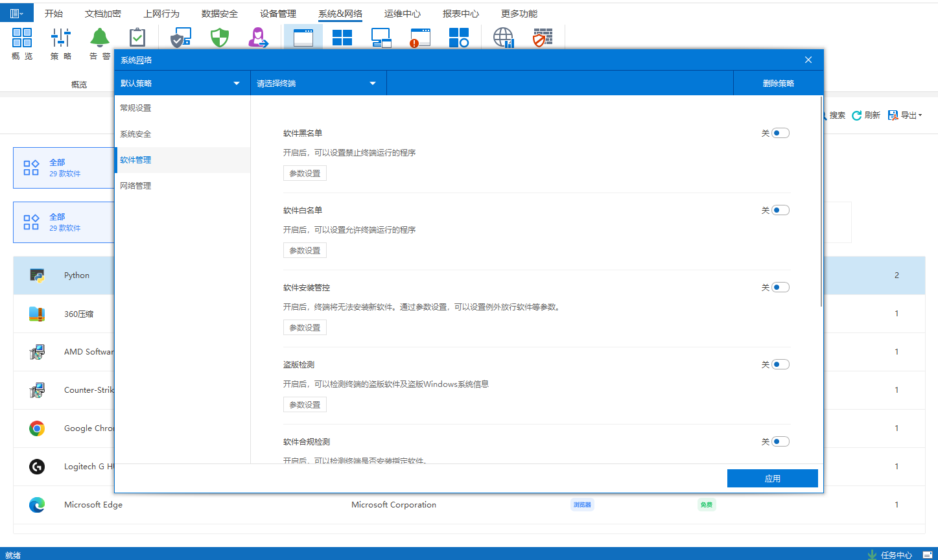Expand the 导出 export dropdown
The height and width of the screenshot is (560, 938).
tap(905, 115)
